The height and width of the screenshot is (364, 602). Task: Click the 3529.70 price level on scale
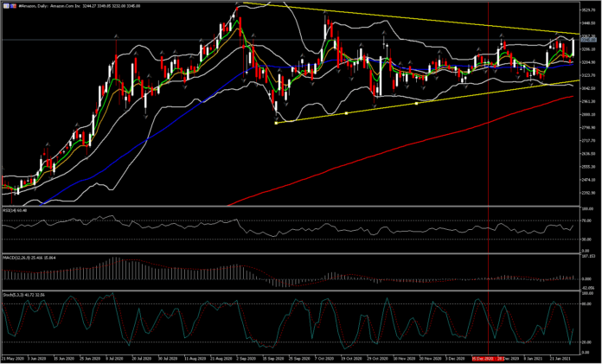[588, 10]
